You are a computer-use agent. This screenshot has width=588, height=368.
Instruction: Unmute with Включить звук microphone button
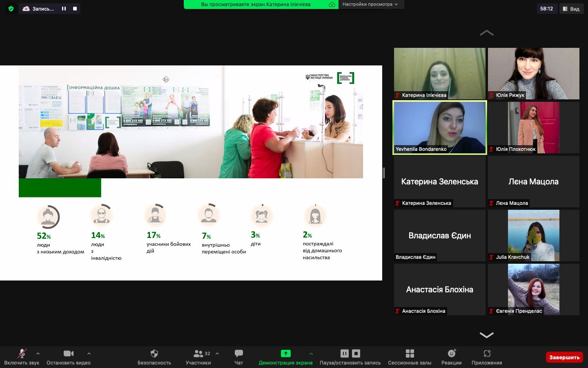(x=22, y=354)
